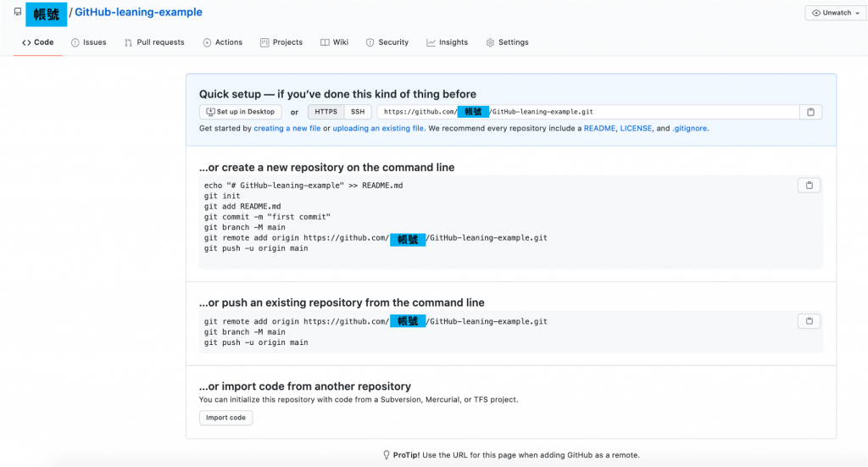Open the repository Settings tab
This screenshot has width=868, height=467.
507,42
